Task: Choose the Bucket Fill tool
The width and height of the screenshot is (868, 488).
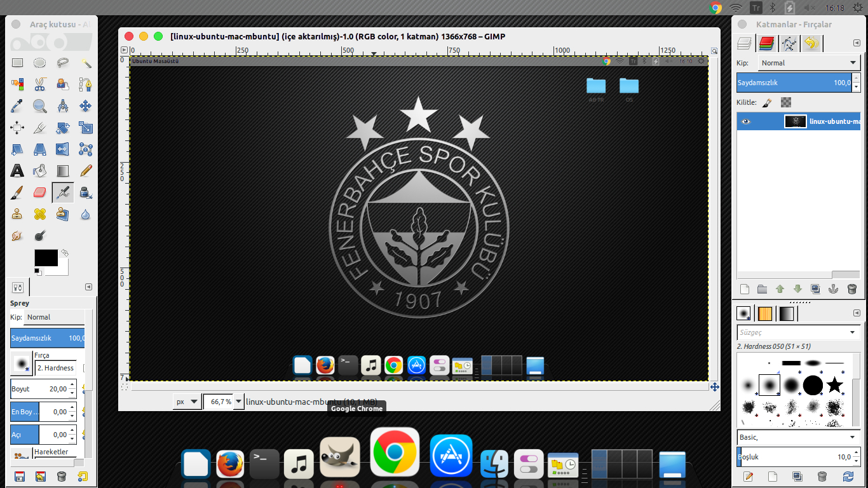Action: click(40, 170)
